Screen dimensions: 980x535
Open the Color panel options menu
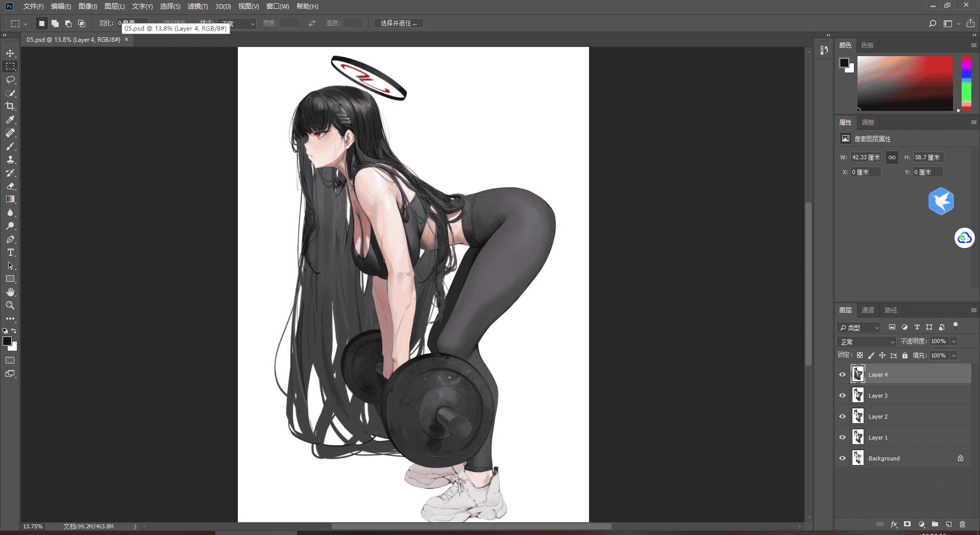(974, 45)
